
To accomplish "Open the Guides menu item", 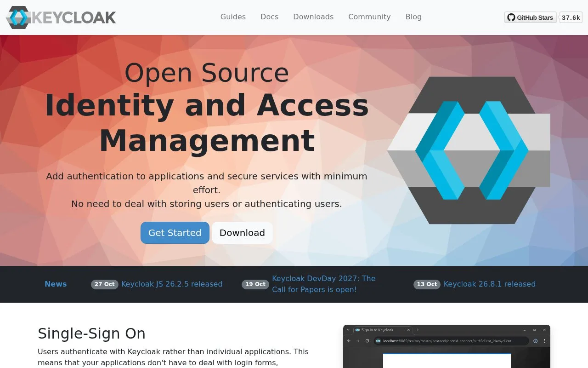I will (x=233, y=17).
